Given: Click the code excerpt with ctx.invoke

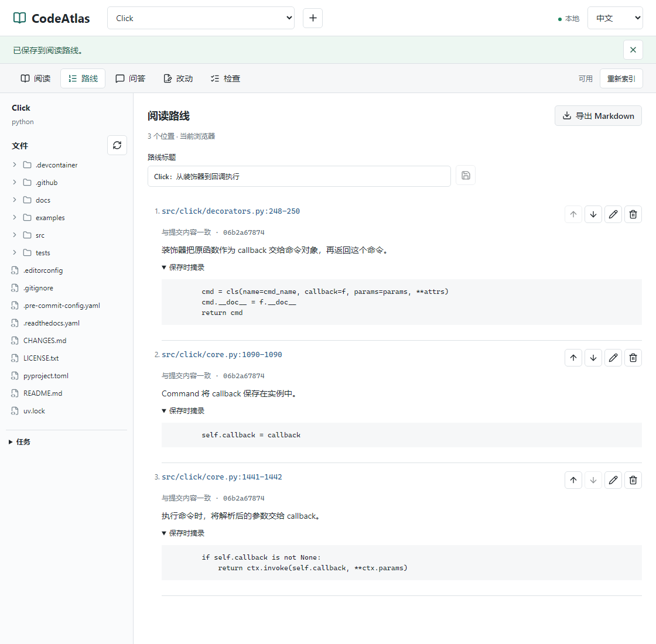Looking at the screenshot, I should (402, 563).
